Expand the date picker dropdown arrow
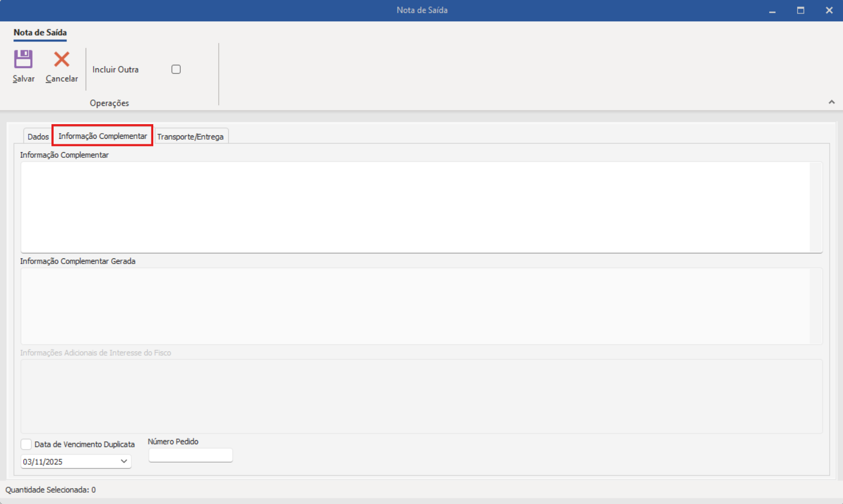The image size is (843, 504). point(124,461)
